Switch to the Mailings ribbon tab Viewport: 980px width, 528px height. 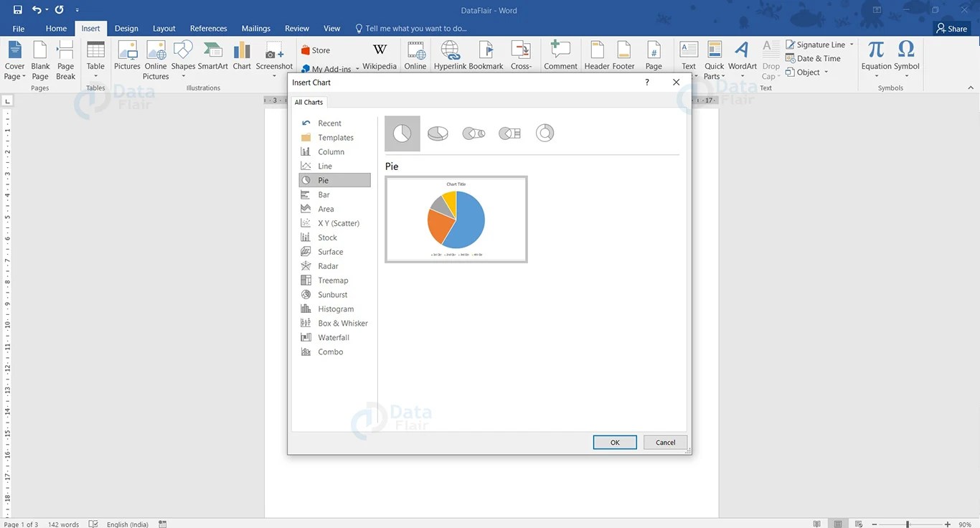[x=256, y=29]
